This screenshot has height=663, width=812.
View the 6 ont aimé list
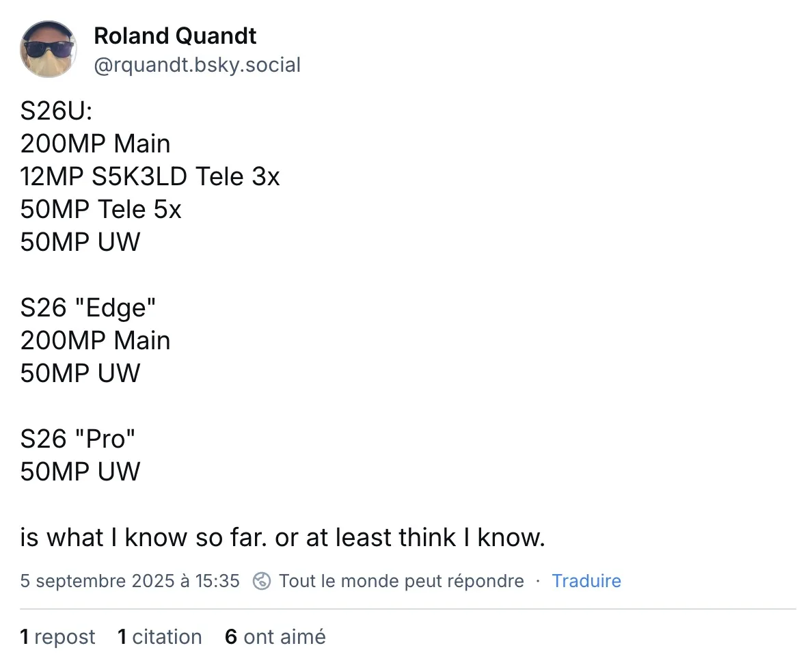275,637
